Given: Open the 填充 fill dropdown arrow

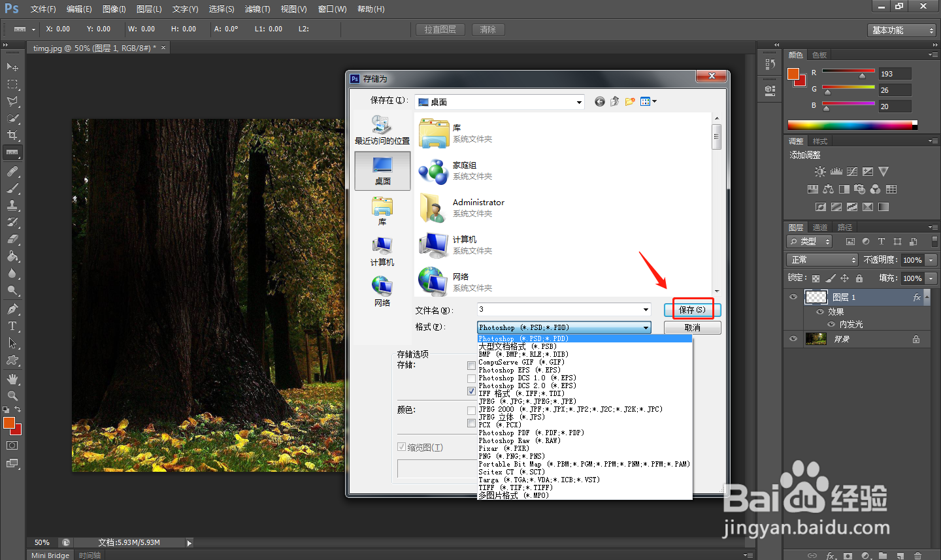Looking at the screenshot, I should pos(932,278).
